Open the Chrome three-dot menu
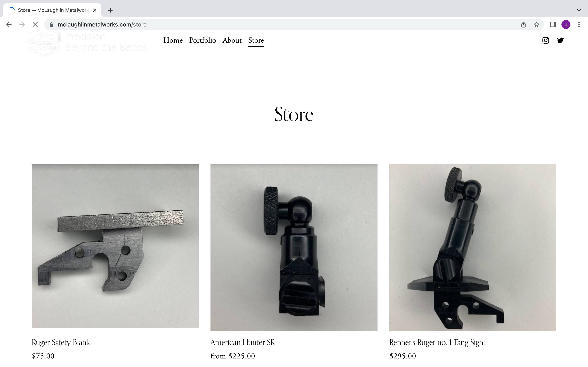588x367 pixels. point(579,24)
